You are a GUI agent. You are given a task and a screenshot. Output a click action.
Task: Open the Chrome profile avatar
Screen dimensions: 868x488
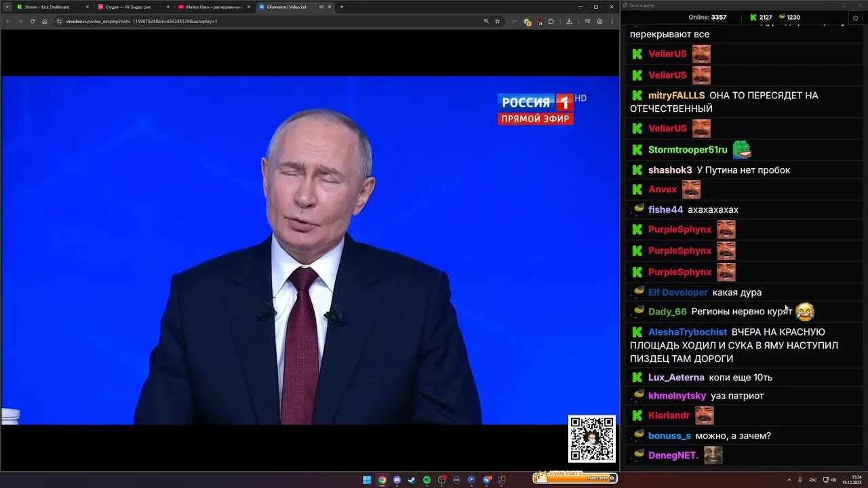click(599, 21)
